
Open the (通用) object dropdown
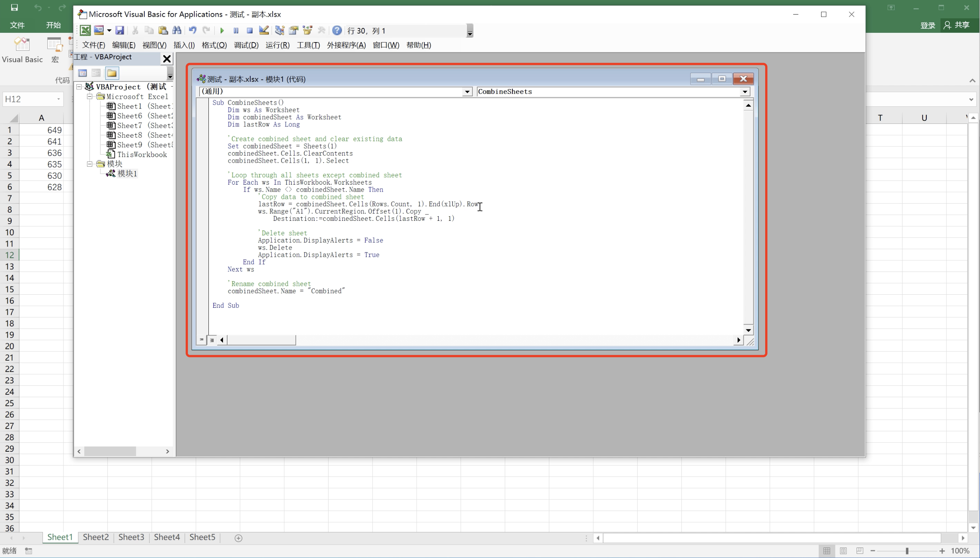[x=467, y=92]
